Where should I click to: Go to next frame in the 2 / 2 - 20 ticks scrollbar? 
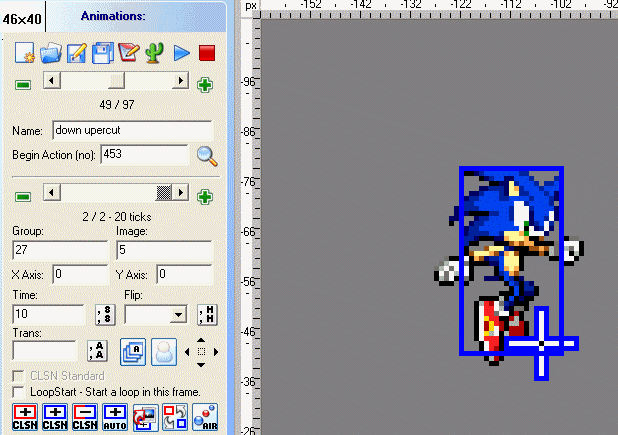point(181,193)
